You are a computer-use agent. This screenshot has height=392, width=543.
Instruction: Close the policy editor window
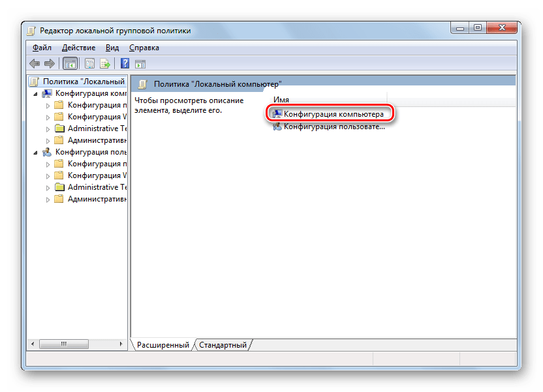pyautogui.click(x=502, y=27)
